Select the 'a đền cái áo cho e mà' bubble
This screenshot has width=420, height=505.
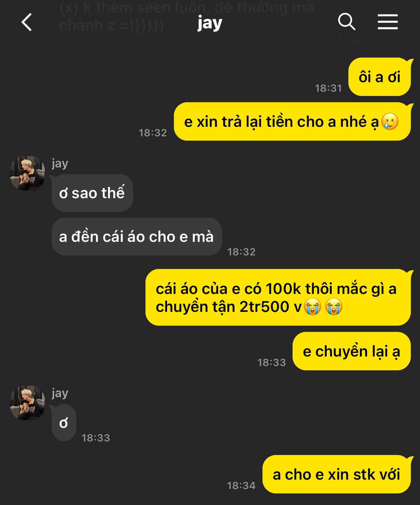pos(137,236)
